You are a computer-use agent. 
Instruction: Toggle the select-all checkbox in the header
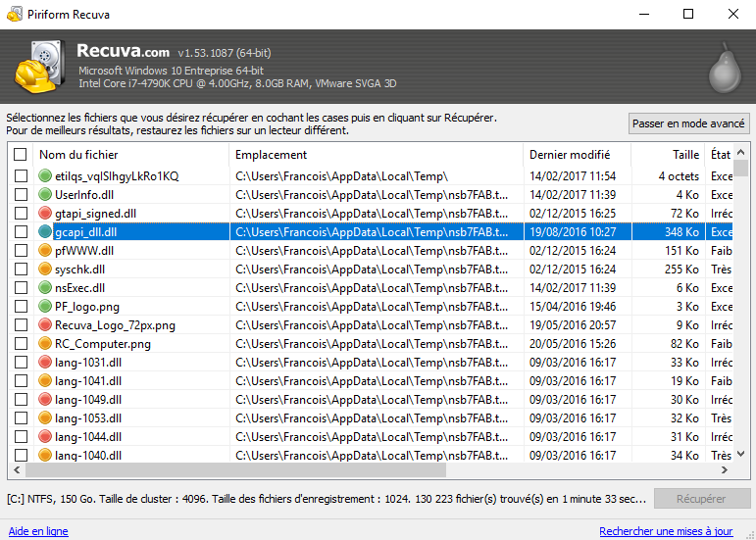point(21,154)
